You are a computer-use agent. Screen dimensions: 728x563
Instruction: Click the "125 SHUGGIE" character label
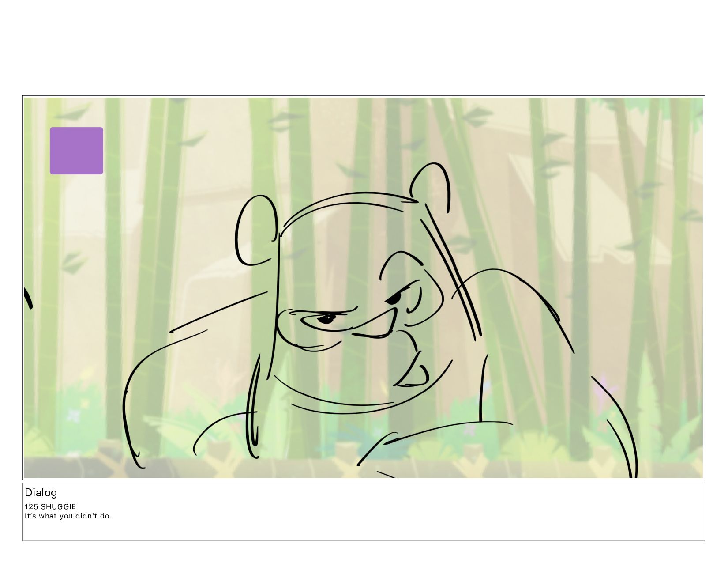point(50,506)
